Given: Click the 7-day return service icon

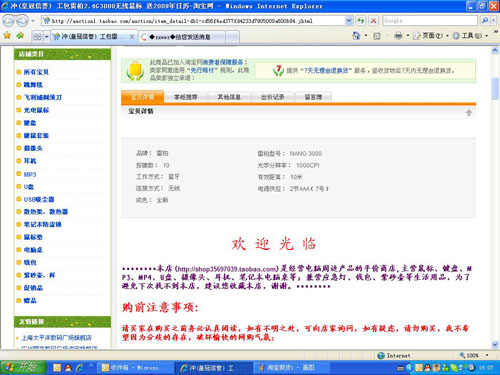Looking at the screenshot, I should pyautogui.click(x=278, y=70).
